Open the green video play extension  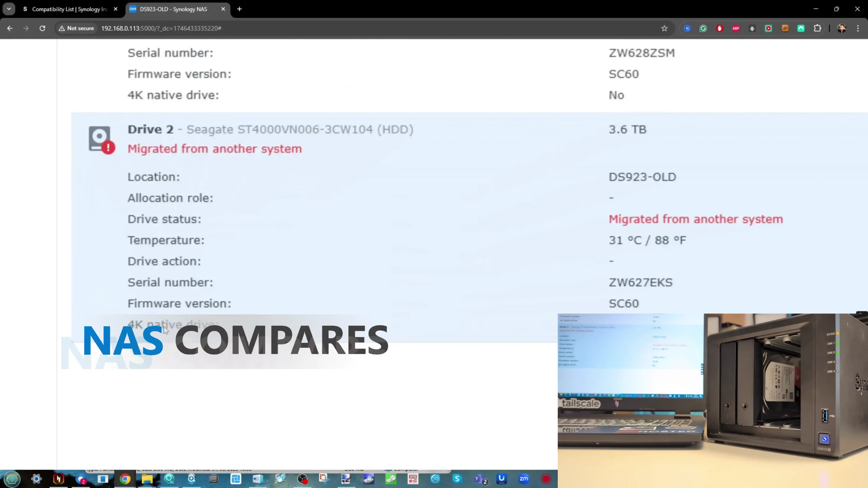[768, 28]
